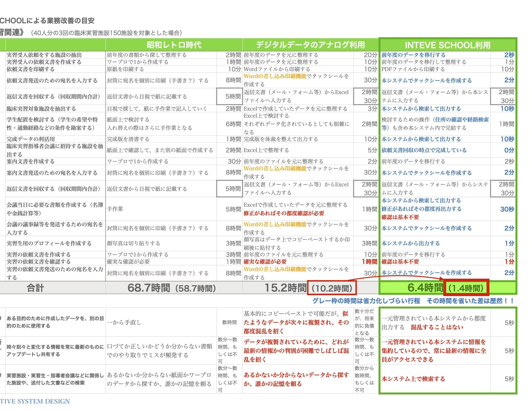Viewport: 532px width, 411px height.
Task: Click the 合計 total row label
Action: click(35, 288)
